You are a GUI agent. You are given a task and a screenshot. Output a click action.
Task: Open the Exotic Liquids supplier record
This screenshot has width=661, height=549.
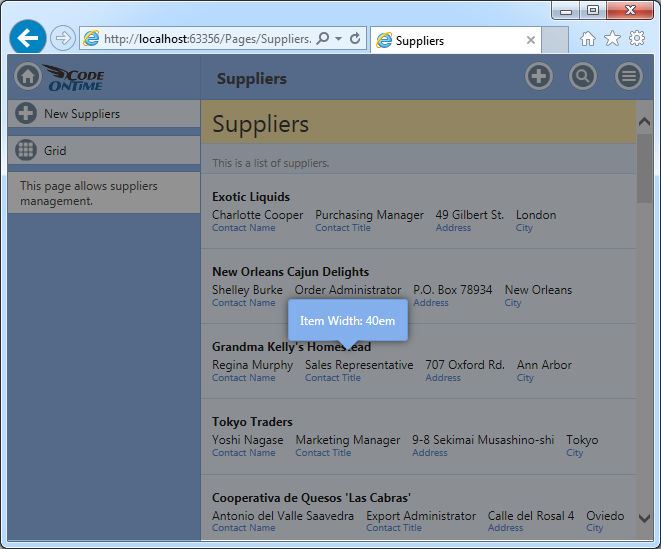pyautogui.click(x=251, y=197)
